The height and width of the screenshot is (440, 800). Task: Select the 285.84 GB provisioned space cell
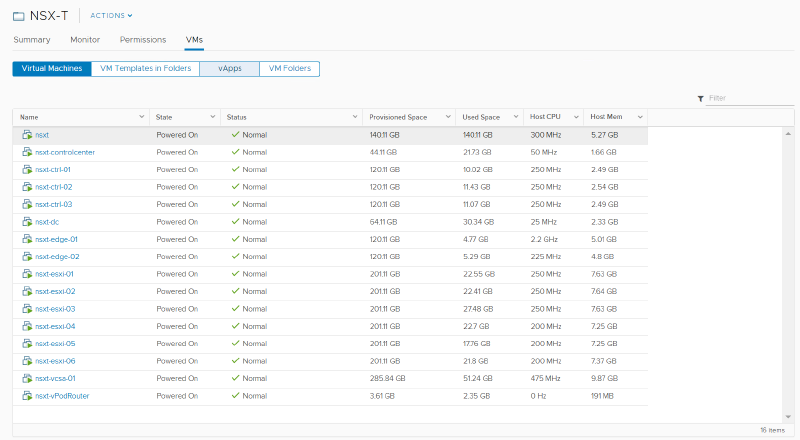(387, 378)
